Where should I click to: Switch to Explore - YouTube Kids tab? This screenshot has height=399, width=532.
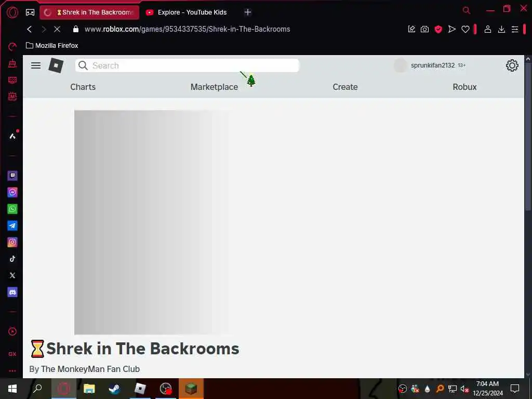[x=186, y=12]
